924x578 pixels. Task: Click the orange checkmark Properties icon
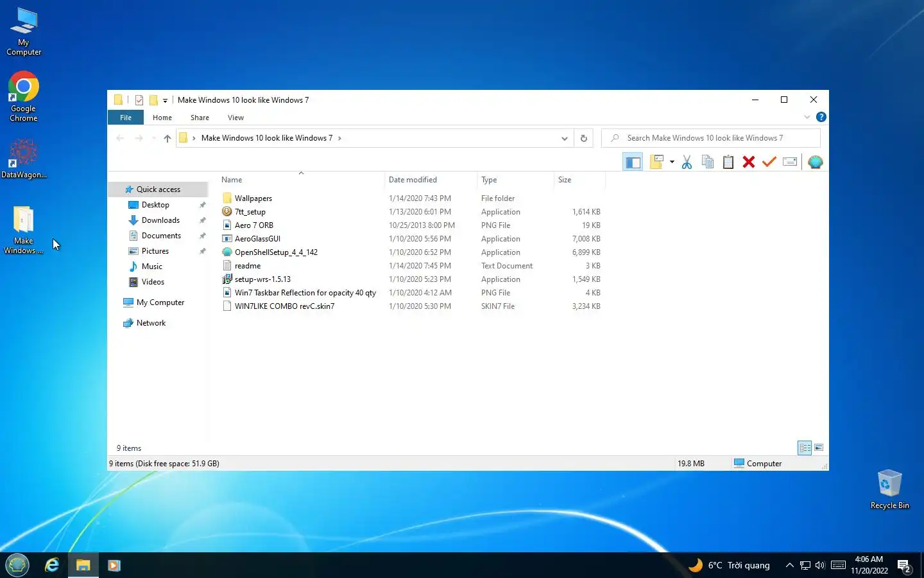769,162
